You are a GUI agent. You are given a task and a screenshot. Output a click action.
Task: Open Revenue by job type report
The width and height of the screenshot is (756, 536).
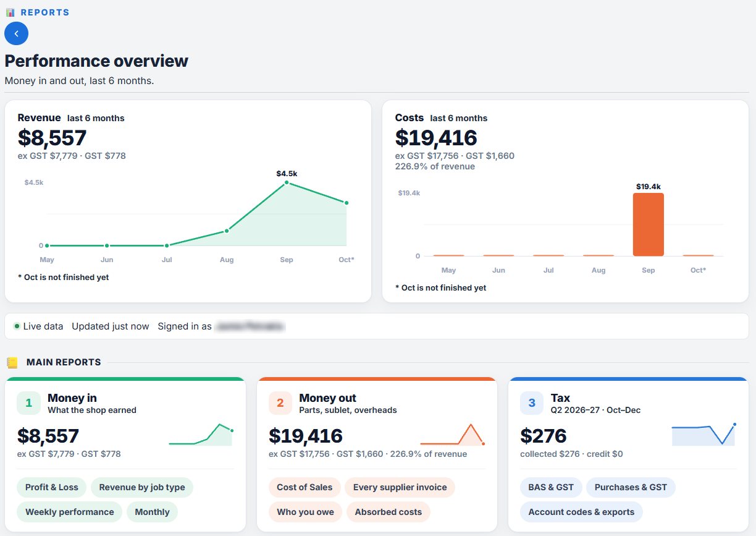pos(142,487)
